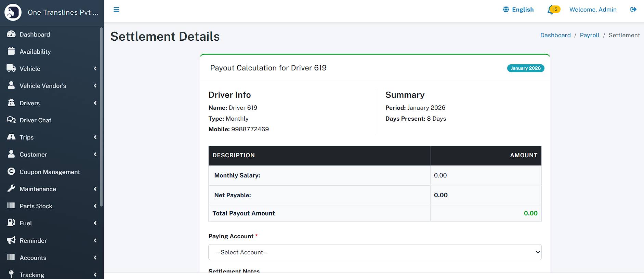The height and width of the screenshot is (279, 644).
Task: Click the Dashboard gauge icon in sidebar
Action: (x=11, y=34)
